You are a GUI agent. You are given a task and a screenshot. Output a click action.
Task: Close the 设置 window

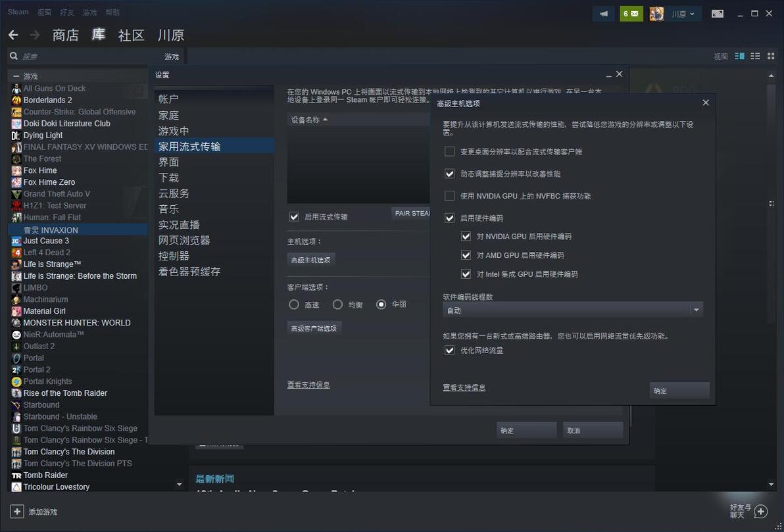coord(619,74)
